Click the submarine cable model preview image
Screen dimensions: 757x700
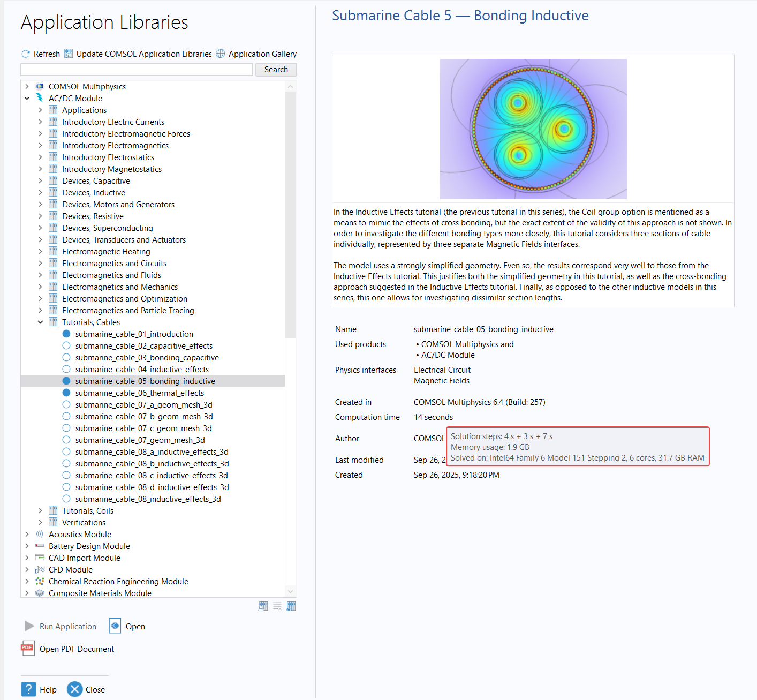[533, 129]
